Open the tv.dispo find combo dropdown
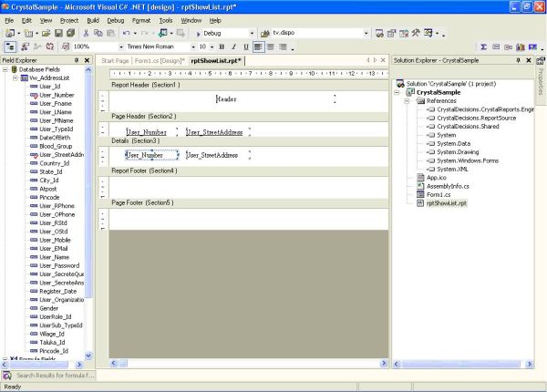547x392 pixels. [366, 33]
